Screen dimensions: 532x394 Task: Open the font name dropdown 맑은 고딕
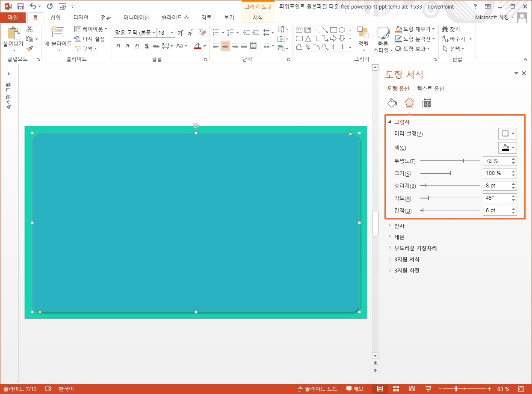pos(154,33)
